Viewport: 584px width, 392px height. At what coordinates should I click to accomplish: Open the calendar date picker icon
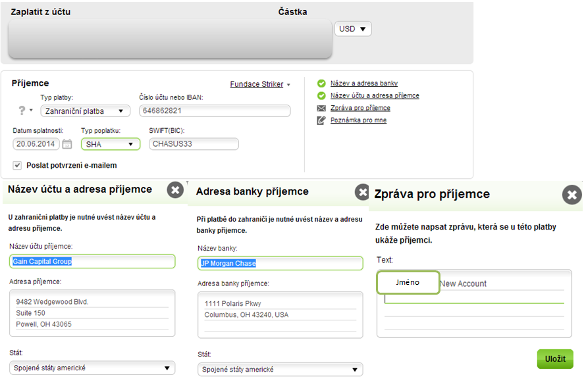(x=67, y=144)
